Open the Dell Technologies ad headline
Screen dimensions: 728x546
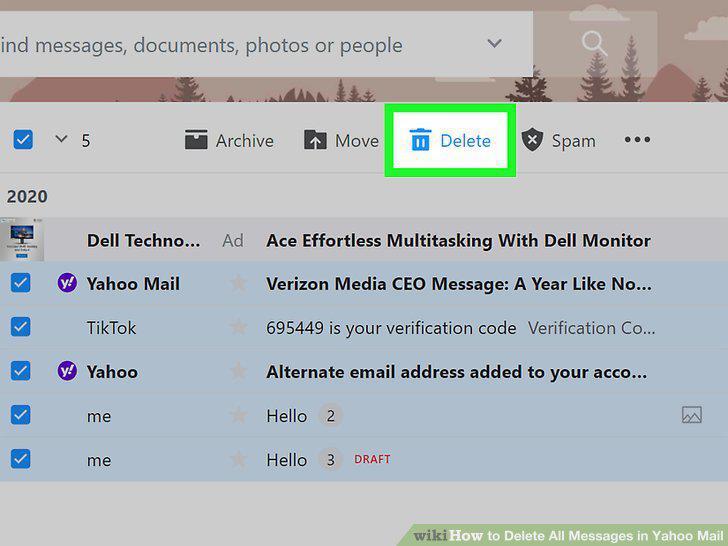[458, 240]
